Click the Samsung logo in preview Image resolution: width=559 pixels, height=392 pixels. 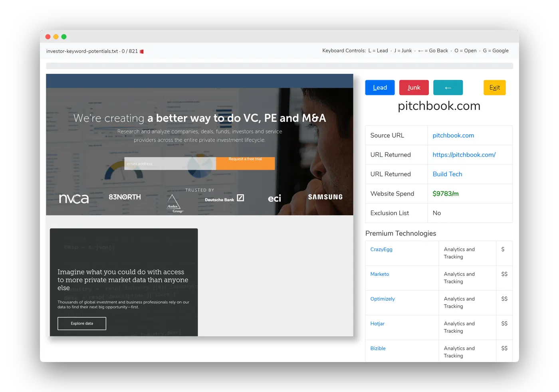point(325,197)
